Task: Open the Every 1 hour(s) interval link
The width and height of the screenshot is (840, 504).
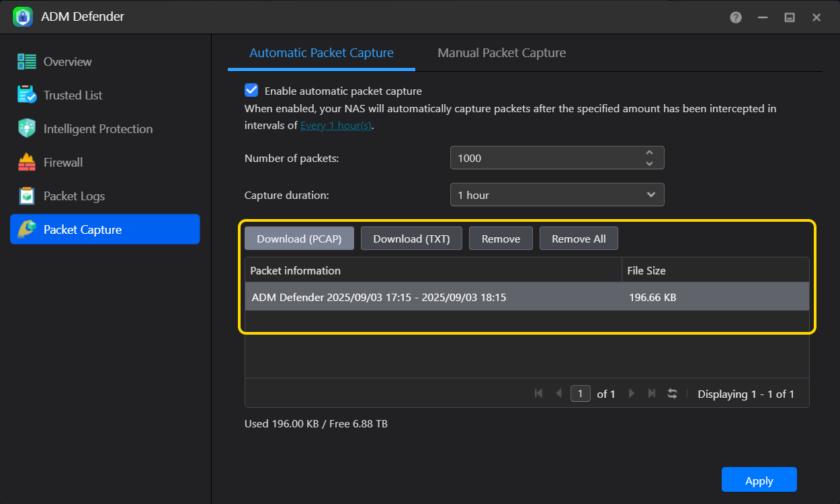Action: [335, 126]
